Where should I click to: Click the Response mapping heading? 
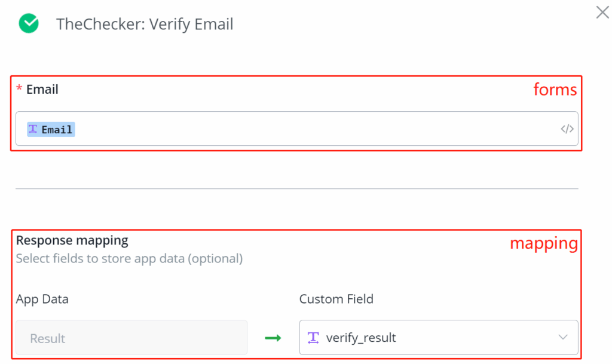click(72, 240)
